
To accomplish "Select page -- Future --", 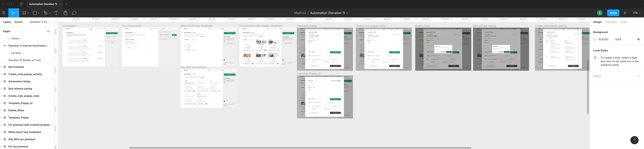I will 15,39.
